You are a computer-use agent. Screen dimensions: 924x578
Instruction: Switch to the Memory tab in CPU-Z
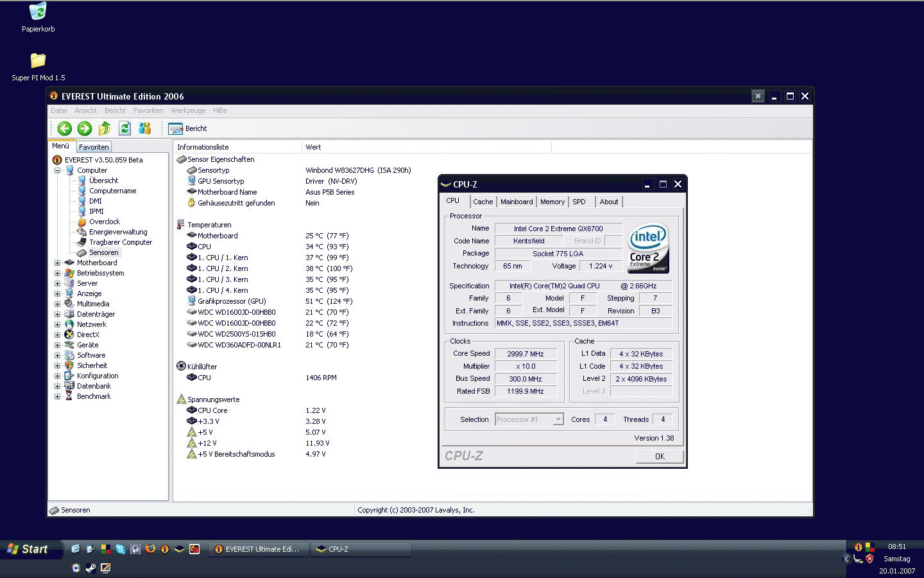552,202
